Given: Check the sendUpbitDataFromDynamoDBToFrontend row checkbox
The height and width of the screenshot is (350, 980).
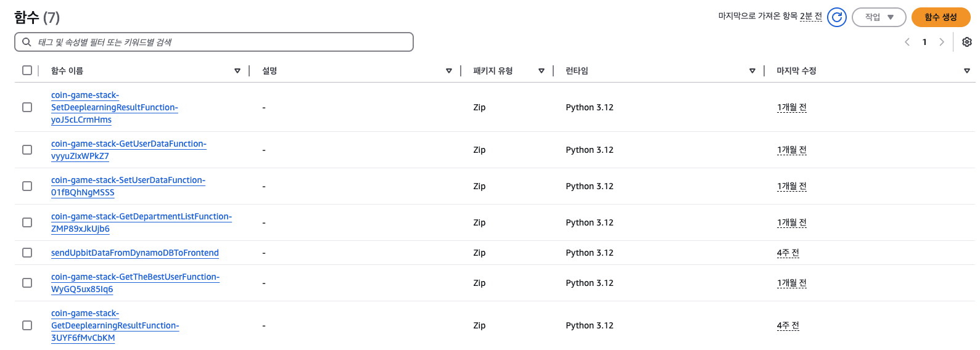Looking at the screenshot, I should (x=27, y=253).
